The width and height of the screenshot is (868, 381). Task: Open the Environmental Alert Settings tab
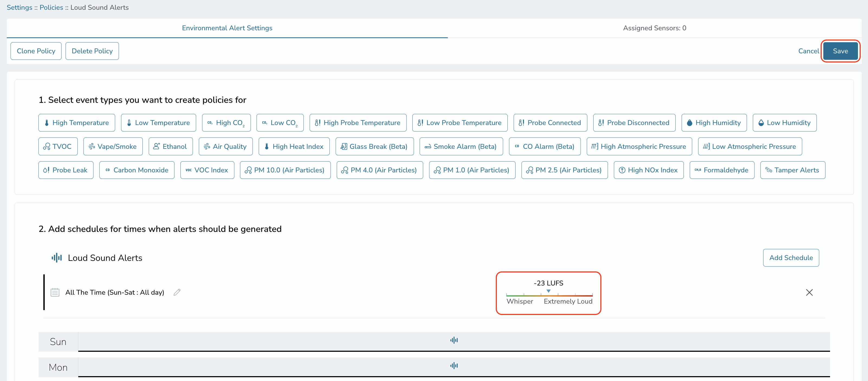click(x=227, y=28)
